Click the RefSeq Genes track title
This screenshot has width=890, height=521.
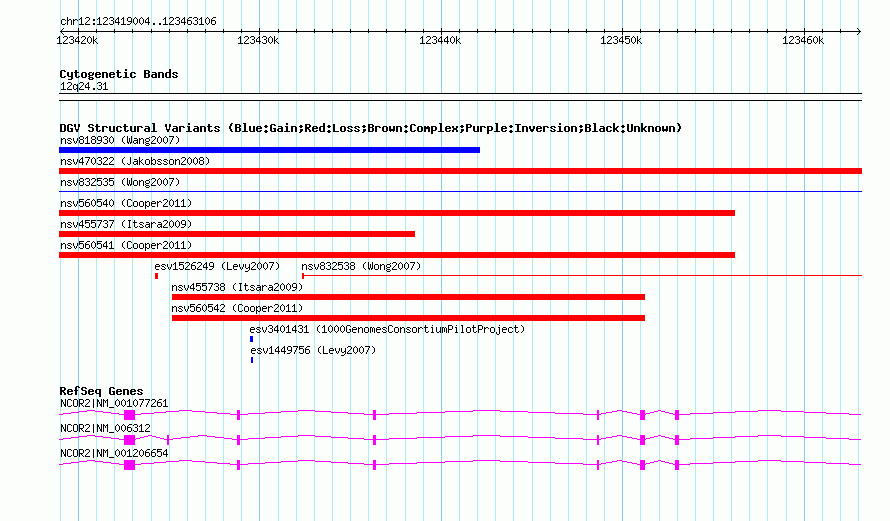coord(101,391)
